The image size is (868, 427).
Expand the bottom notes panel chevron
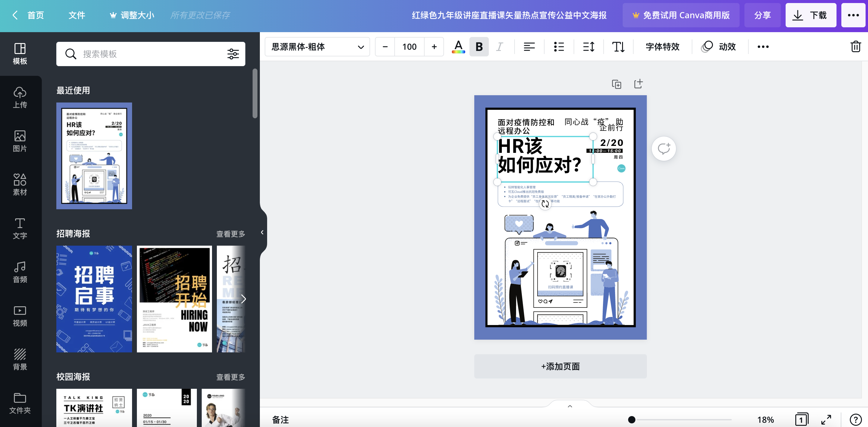(x=570, y=406)
